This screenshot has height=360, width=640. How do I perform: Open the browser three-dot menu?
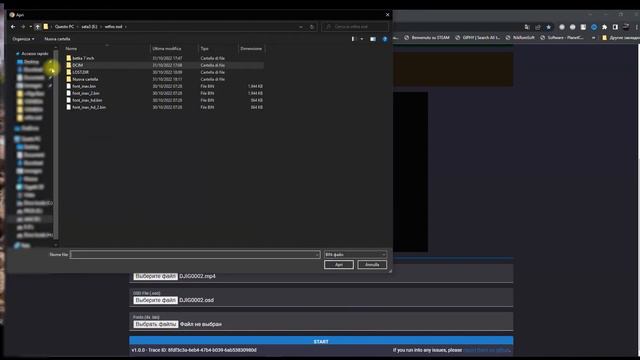coord(636,27)
